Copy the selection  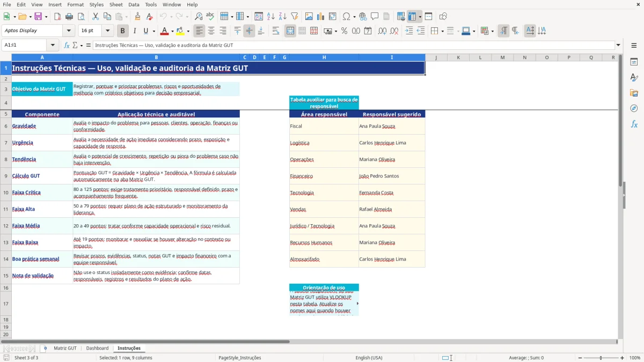click(107, 17)
